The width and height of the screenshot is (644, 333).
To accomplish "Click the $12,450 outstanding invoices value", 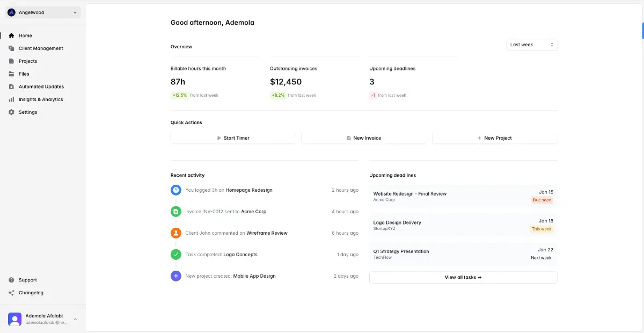I will (286, 82).
